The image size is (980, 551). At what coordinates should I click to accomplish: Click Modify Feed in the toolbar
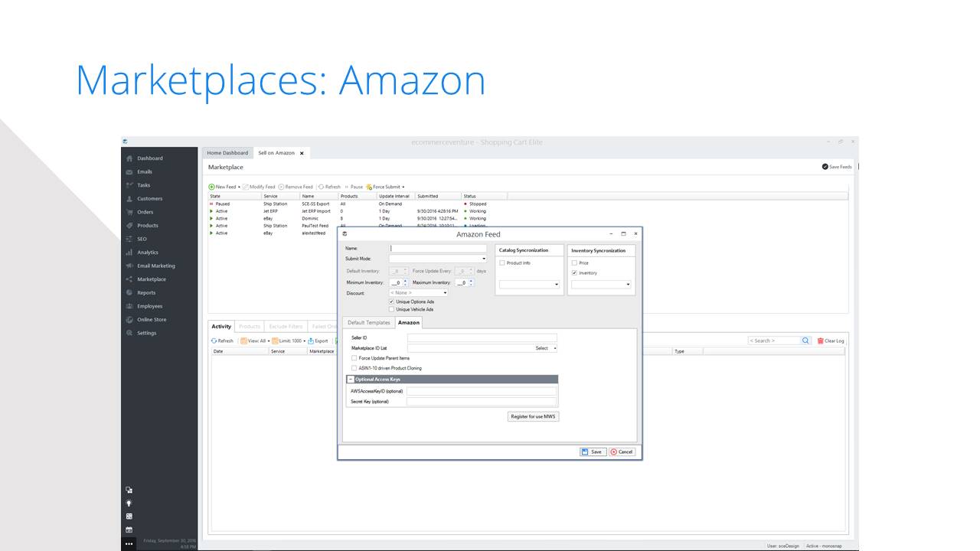click(259, 187)
